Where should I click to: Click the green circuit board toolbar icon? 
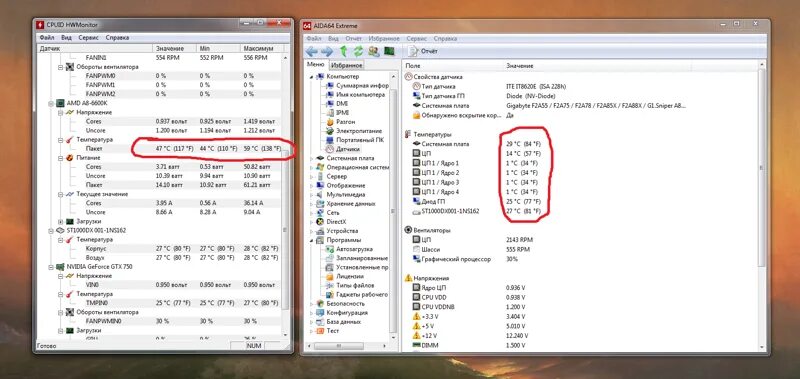[x=389, y=51]
